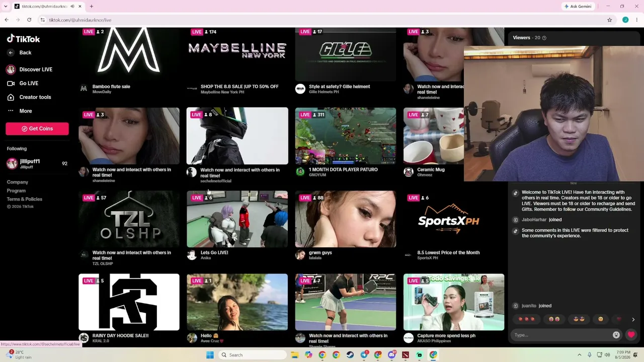The height and width of the screenshot is (362, 644).
Task: Open Discord from the taskbar
Action: point(391,355)
